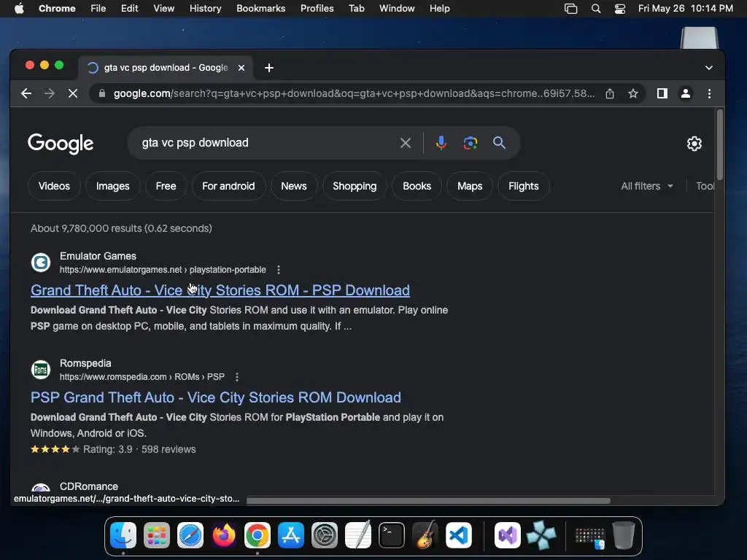This screenshot has height=560, width=747.
Task: Filter results by Images
Action: pyautogui.click(x=113, y=186)
